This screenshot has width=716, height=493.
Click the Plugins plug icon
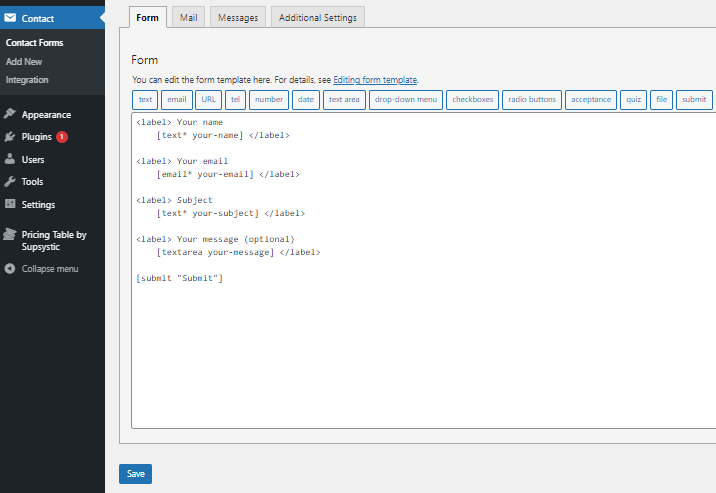[x=10, y=136]
